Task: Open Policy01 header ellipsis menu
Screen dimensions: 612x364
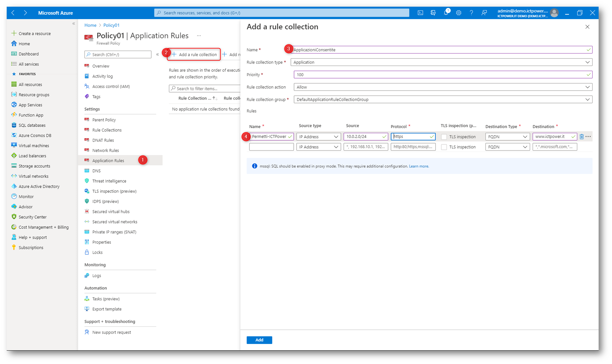Action: [x=199, y=36]
